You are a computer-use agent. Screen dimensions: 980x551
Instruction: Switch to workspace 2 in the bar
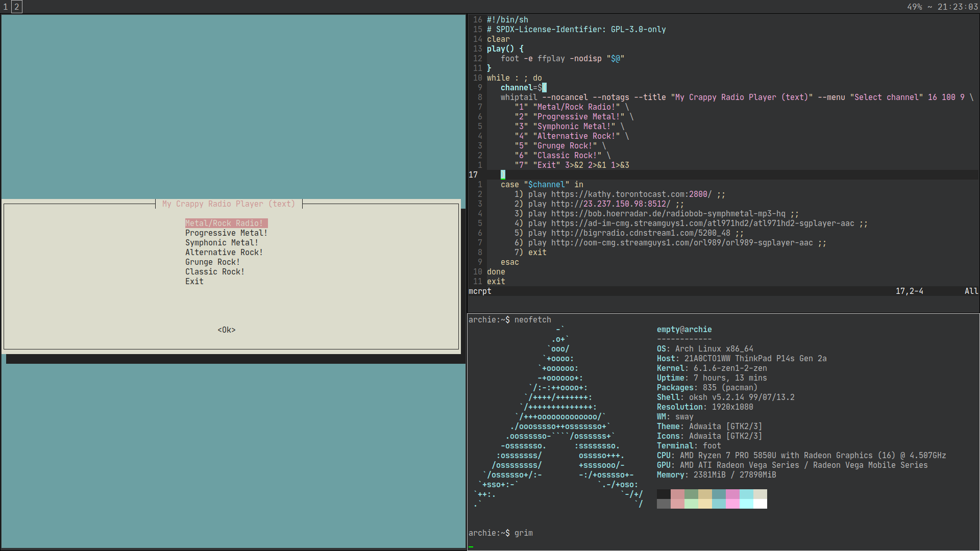pyautogui.click(x=17, y=7)
